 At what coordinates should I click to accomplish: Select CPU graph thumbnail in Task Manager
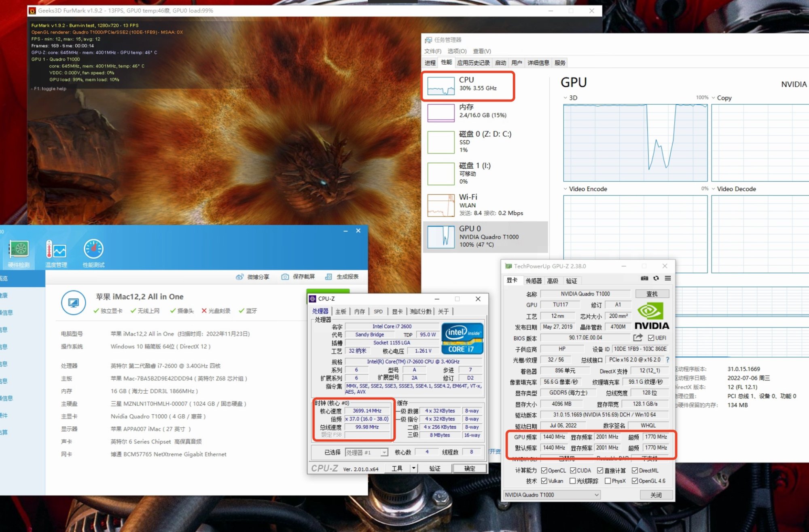click(x=441, y=86)
